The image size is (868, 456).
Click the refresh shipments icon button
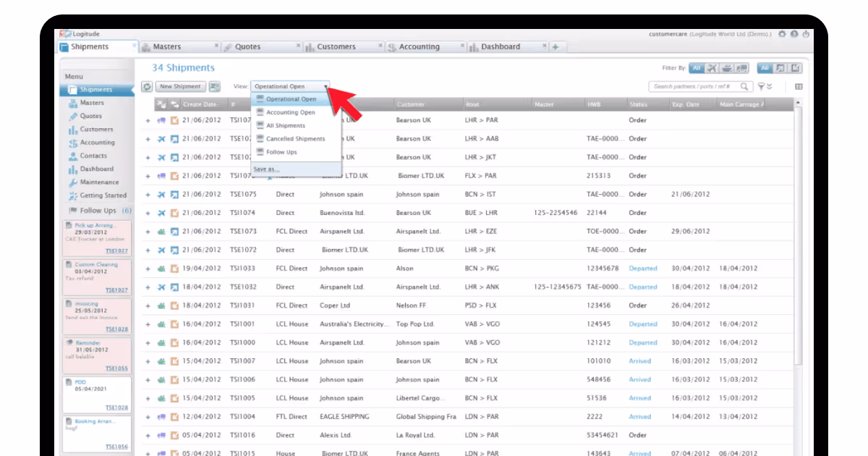[147, 86]
